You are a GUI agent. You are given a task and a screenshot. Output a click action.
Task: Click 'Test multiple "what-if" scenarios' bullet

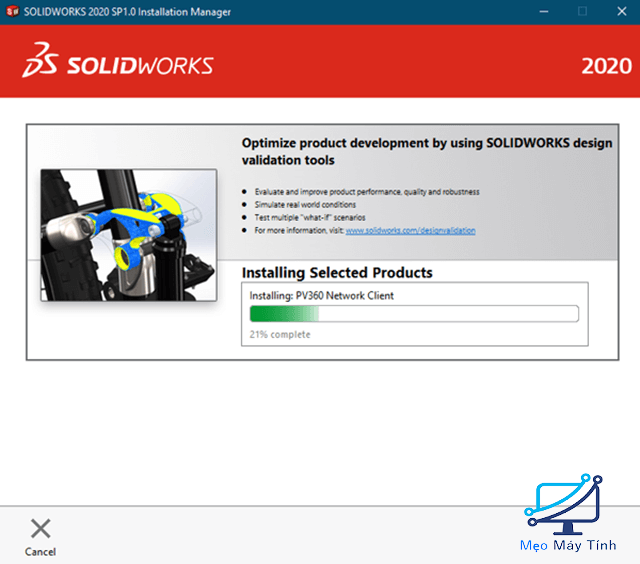[x=310, y=218]
